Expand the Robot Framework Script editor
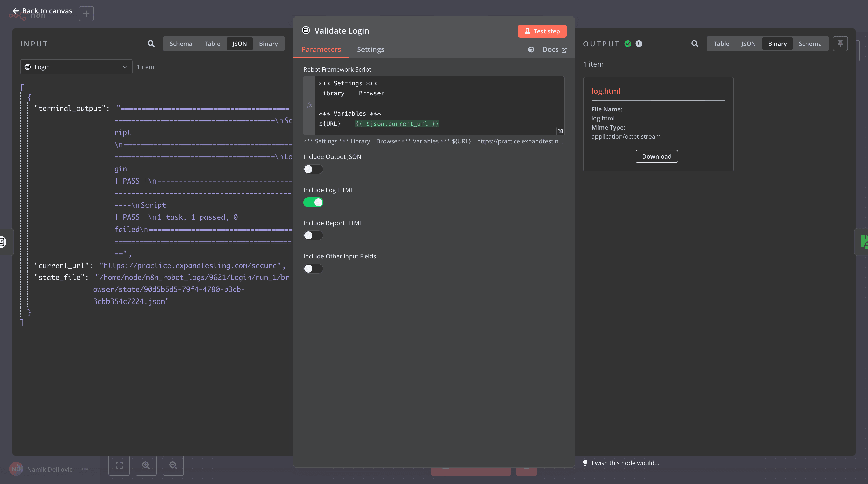 click(x=560, y=131)
